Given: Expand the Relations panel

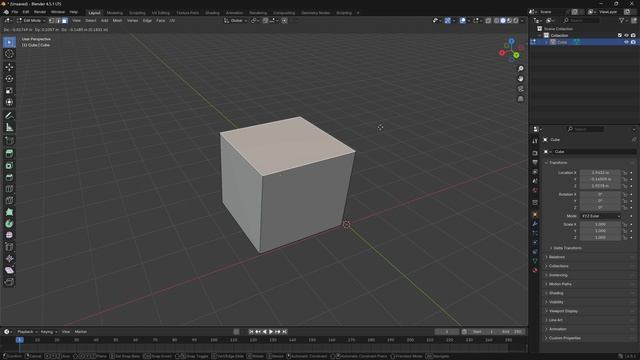Looking at the screenshot, I should pos(556,257).
